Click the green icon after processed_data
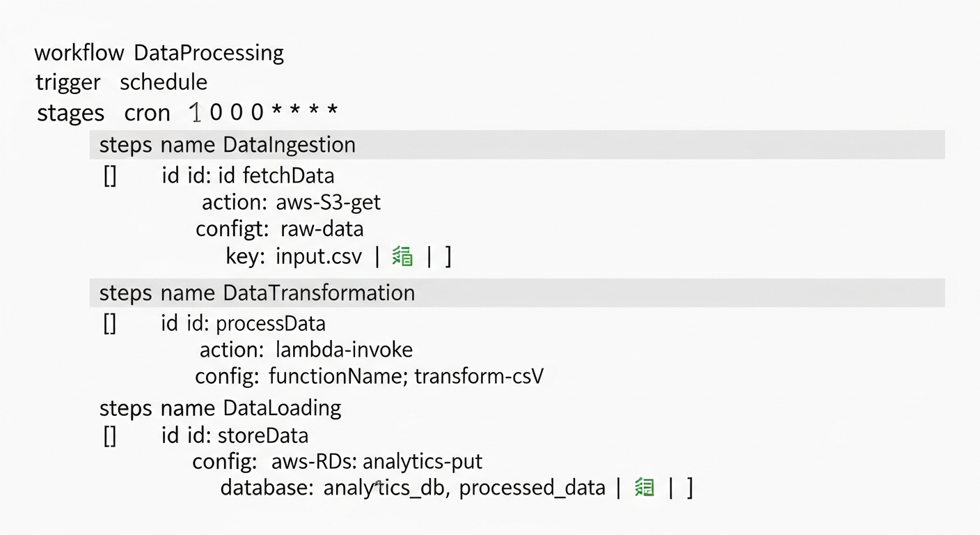This screenshot has height=535, width=980. [645, 488]
